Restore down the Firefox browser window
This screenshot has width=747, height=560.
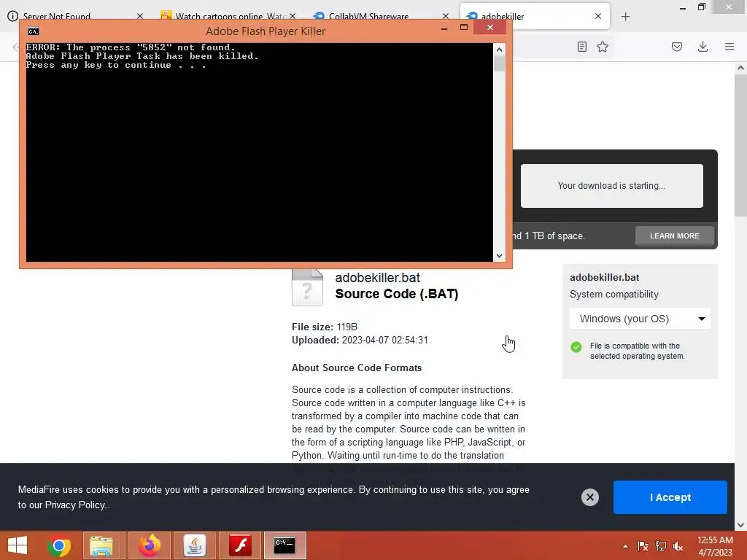pos(701,7)
